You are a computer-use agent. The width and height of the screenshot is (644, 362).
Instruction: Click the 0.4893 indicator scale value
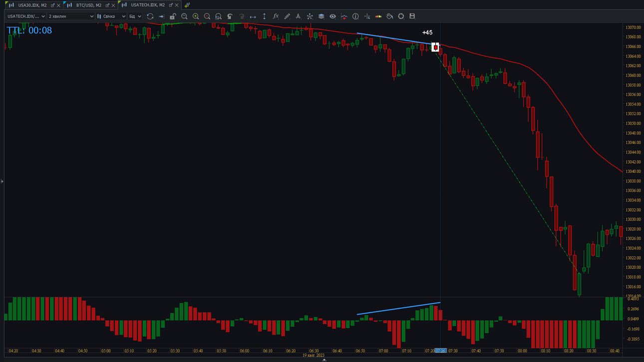[633, 299]
